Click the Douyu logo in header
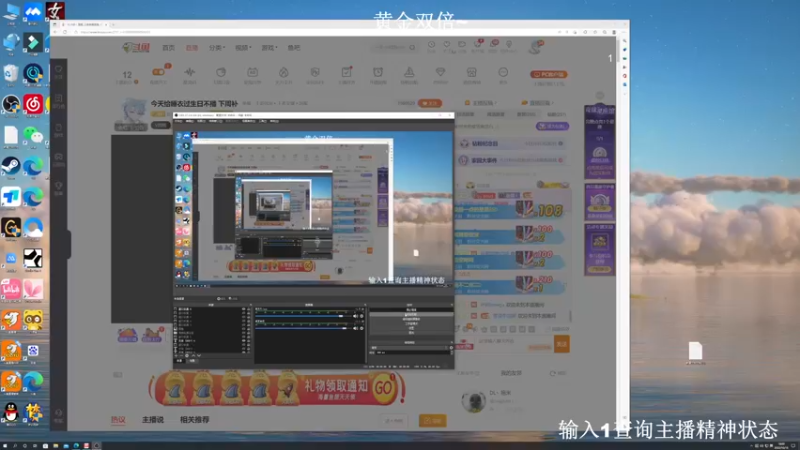This screenshot has height=450, width=800. (x=136, y=48)
